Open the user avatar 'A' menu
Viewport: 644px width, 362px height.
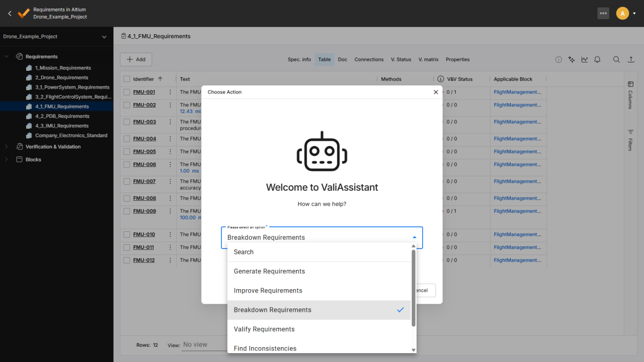click(622, 13)
